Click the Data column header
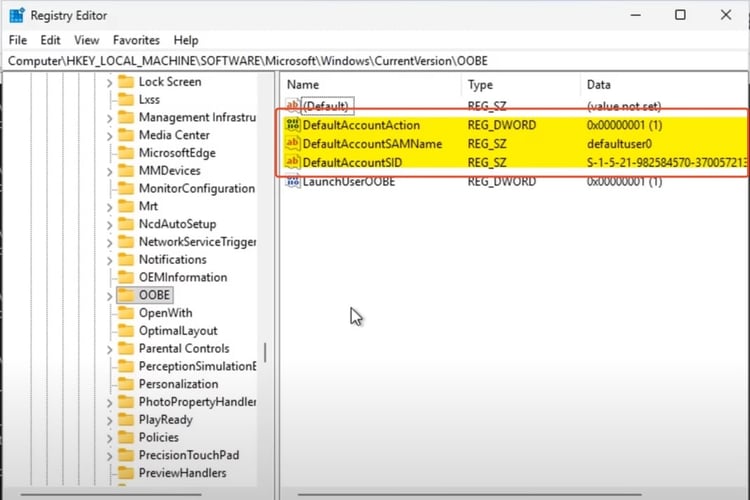This screenshot has width=750, height=500. click(598, 85)
